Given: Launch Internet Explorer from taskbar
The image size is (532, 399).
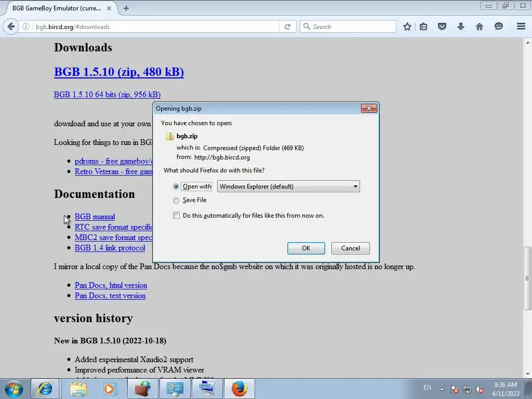Looking at the screenshot, I should (x=45, y=389).
